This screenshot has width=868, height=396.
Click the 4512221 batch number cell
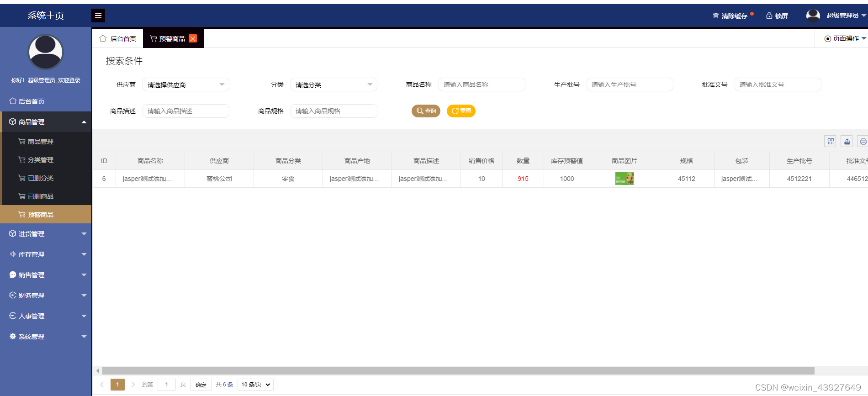799,179
